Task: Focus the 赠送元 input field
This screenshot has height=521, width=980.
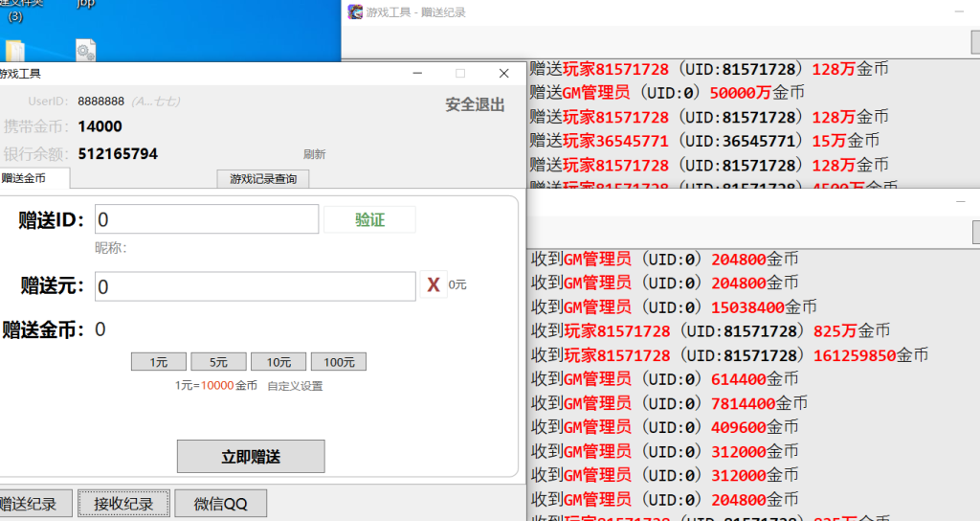Action: click(x=255, y=286)
